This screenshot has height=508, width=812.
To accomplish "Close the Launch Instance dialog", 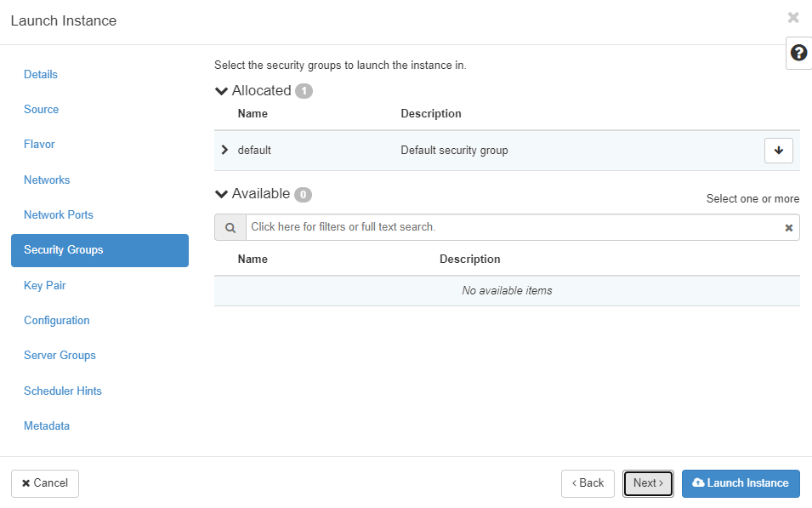I will pyautogui.click(x=792, y=18).
